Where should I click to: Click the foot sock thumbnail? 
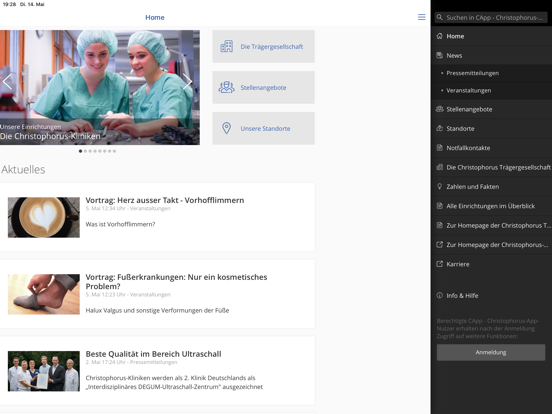click(44, 294)
